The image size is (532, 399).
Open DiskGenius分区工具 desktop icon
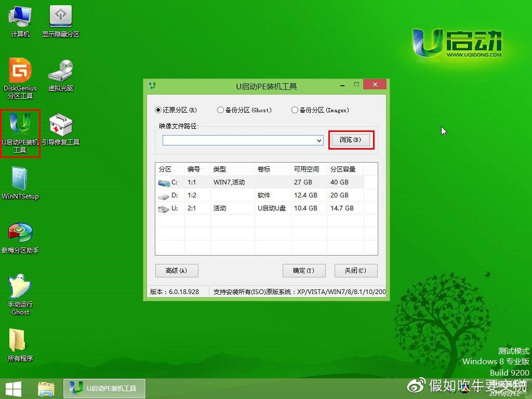tap(20, 78)
